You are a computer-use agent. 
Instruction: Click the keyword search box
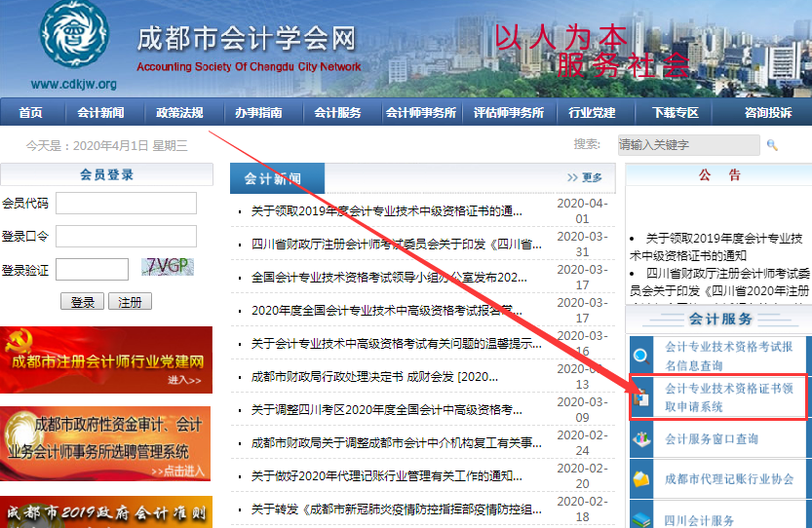point(688,145)
